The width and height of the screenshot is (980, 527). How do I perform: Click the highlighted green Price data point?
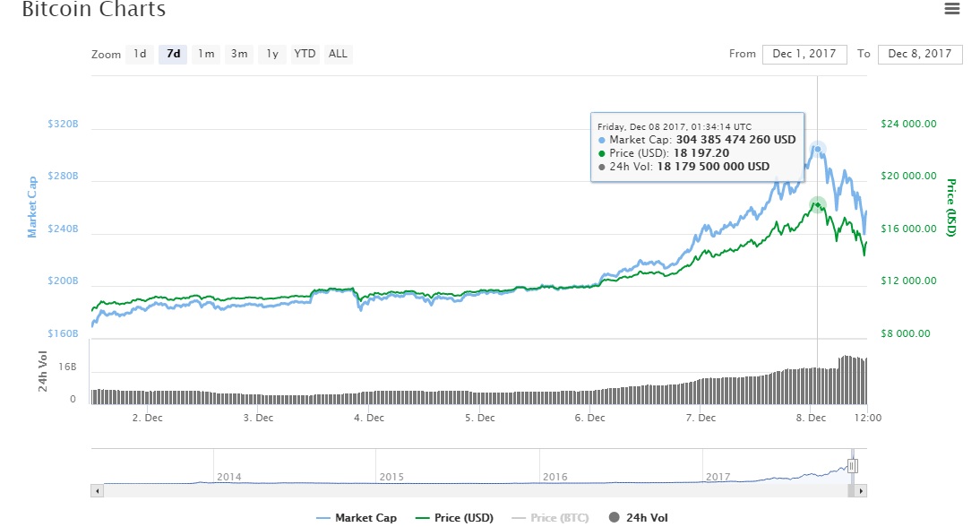tap(817, 204)
